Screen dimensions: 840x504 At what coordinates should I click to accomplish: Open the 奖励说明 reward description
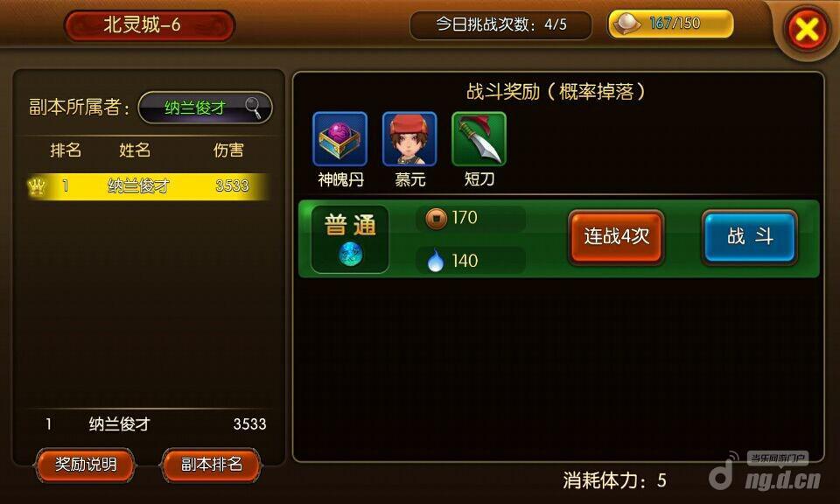[85, 465]
